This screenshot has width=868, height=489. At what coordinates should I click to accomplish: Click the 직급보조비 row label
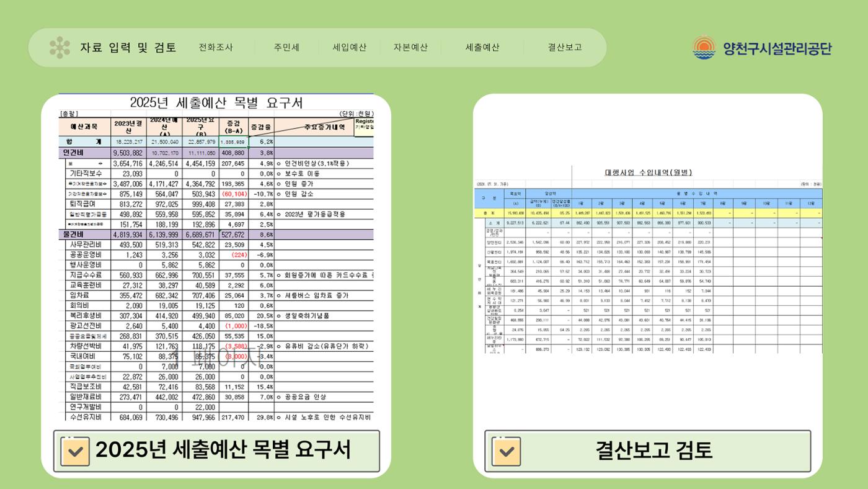coord(87,387)
